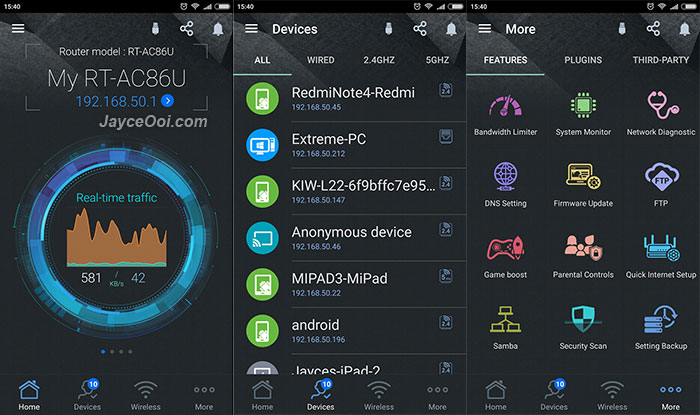Open Firmware Update feature
The image size is (700, 415).
[x=583, y=185]
